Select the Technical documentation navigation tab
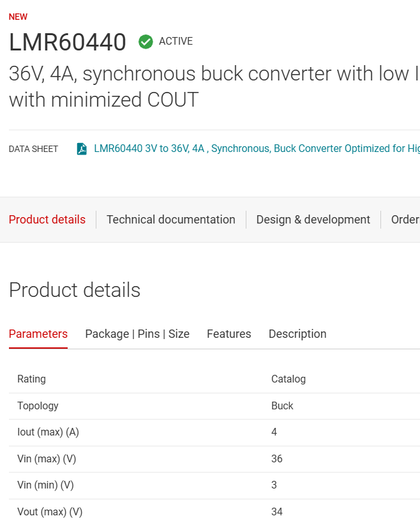Screen dimensions: 420x523 point(170,220)
